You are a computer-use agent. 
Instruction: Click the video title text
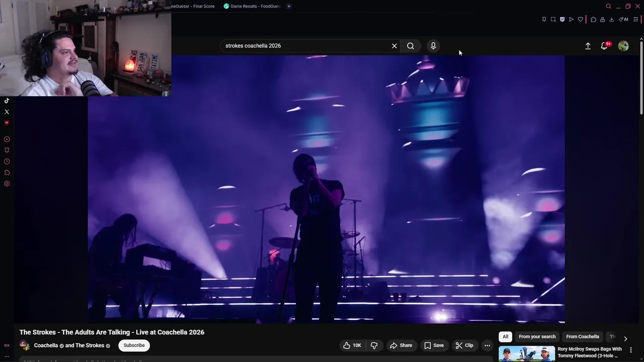[x=112, y=332]
